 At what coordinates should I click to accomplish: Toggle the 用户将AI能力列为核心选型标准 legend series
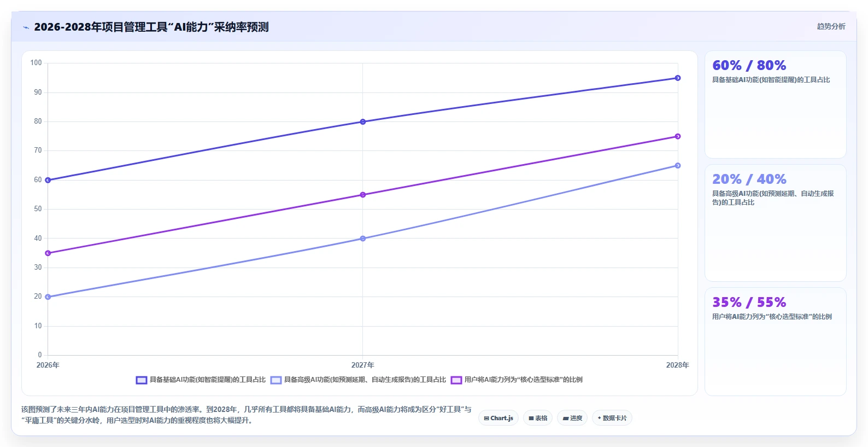click(x=517, y=380)
